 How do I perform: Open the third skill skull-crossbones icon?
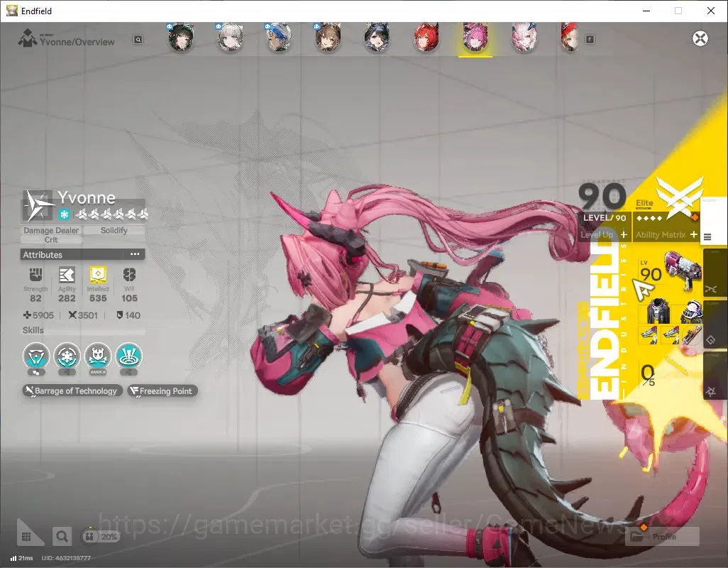(98, 356)
